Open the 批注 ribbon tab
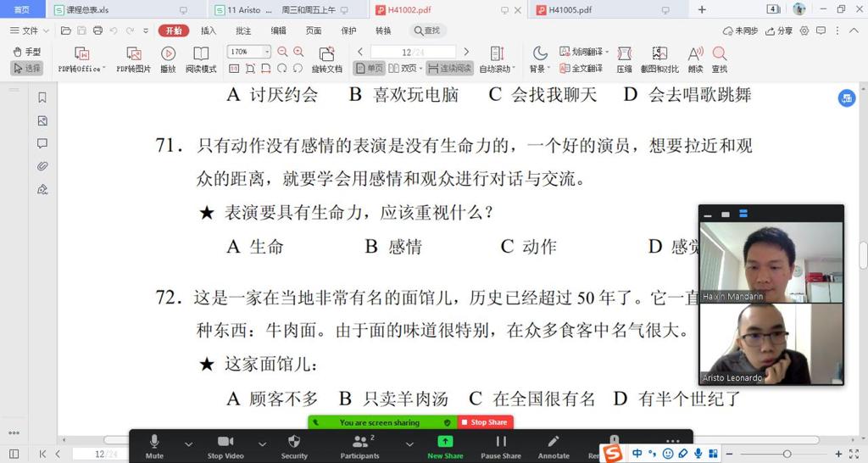The width and height of the screenshot is (868, 463). tap(243, 31)
